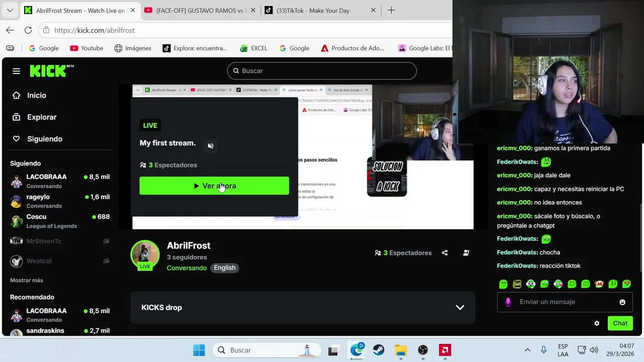
Task: Open LACOBRAAA channel under Siguiendo
Action: [x=60, y=181]
